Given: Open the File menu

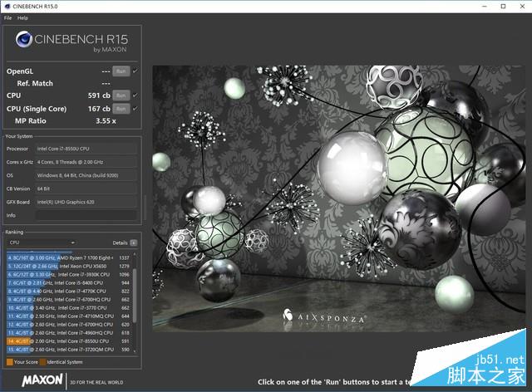Looking at the screenshot, I should [7, 18].
